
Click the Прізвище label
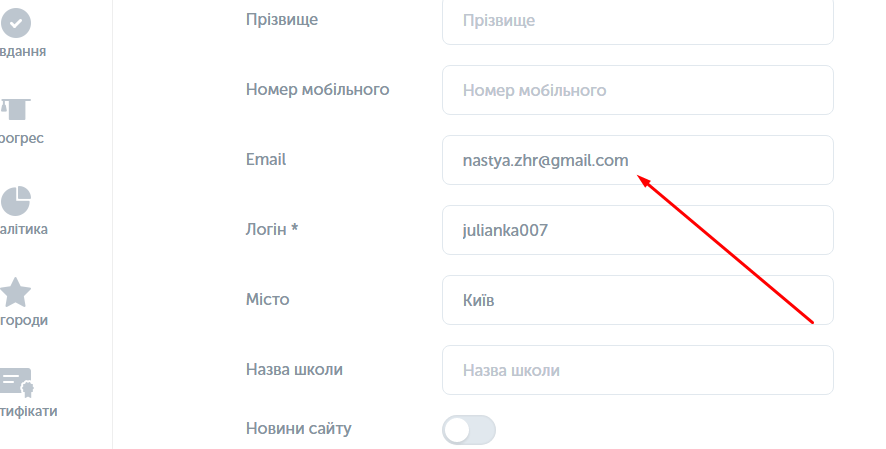pyautogui.click(x=282, y=20)
